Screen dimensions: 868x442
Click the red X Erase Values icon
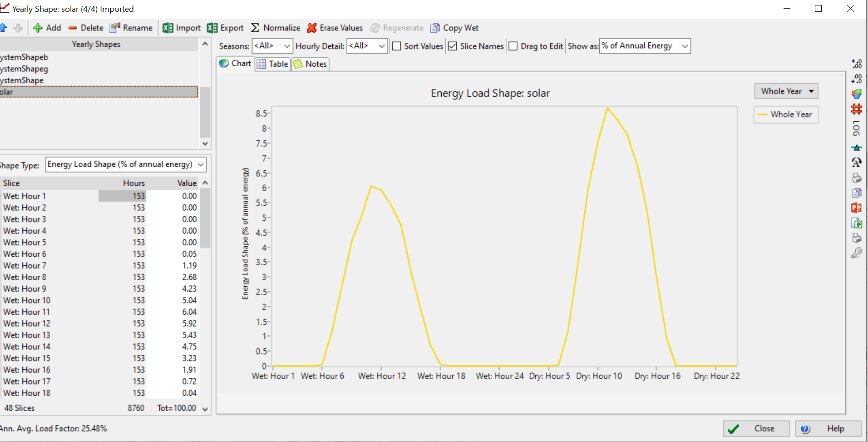click(312, 28)
